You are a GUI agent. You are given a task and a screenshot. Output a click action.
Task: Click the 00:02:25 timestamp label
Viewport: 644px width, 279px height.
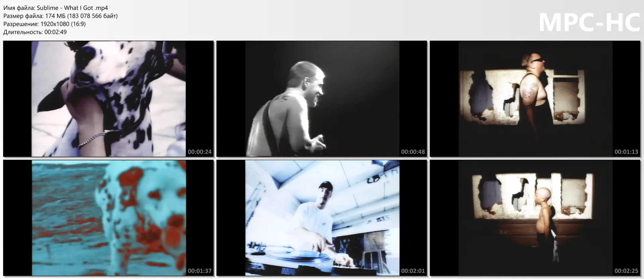(x=626, y=271)
